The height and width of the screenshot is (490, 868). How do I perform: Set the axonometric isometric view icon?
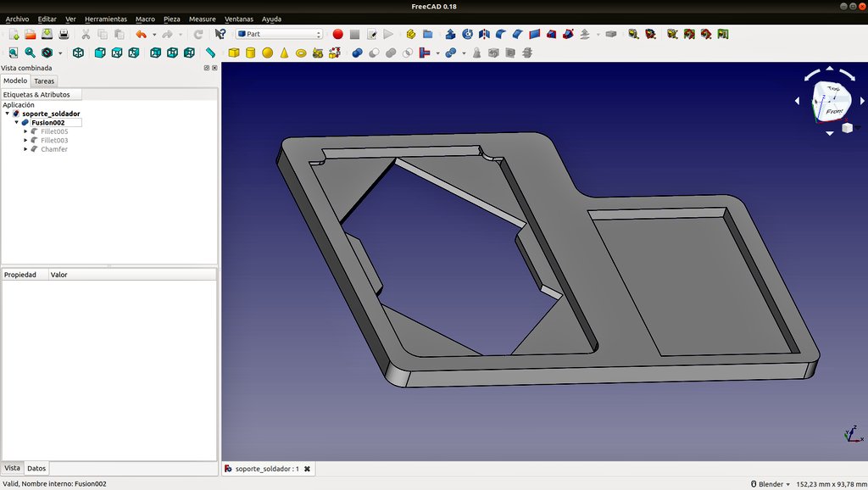tap(79, 53)
